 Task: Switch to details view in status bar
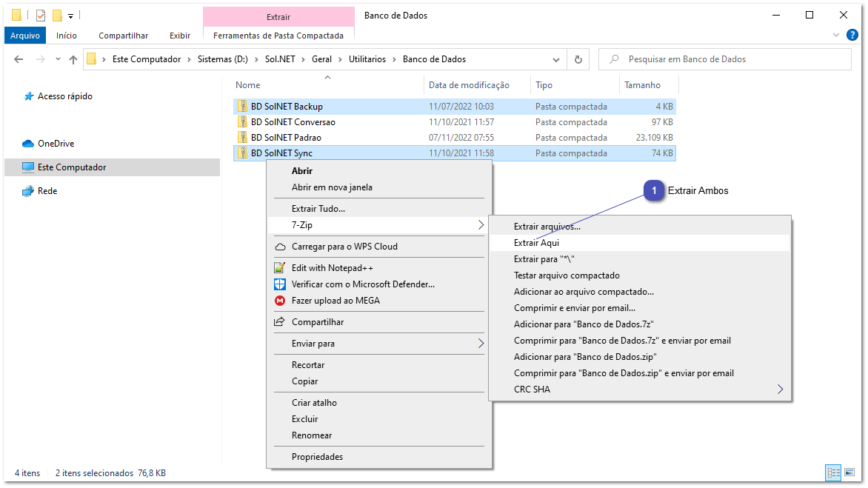pyautogui.click(x=833, y=472)
